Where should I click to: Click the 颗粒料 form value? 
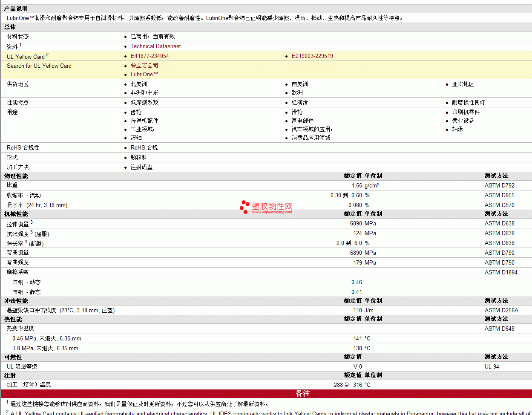(x=139, y=157)
